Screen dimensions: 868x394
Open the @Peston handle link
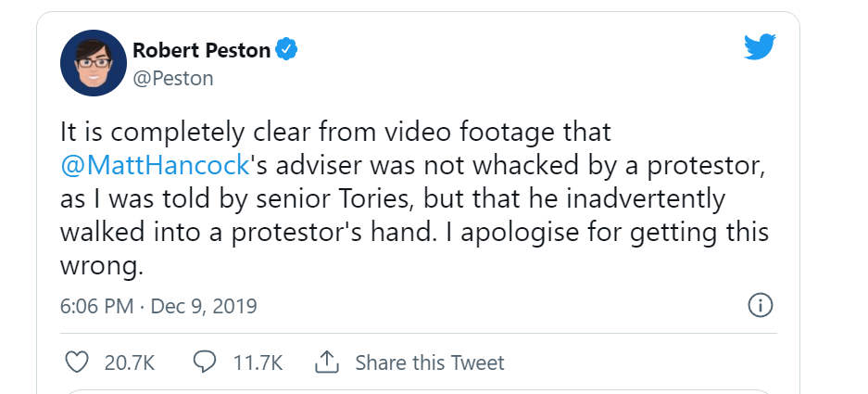(x=173, y=78)
